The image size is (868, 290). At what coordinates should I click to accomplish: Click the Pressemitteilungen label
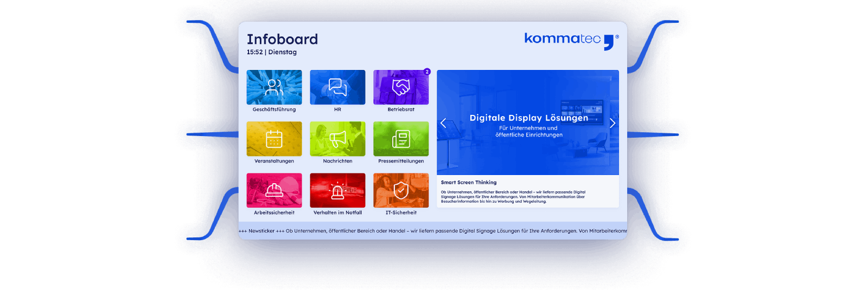click(x=401, y=161)
